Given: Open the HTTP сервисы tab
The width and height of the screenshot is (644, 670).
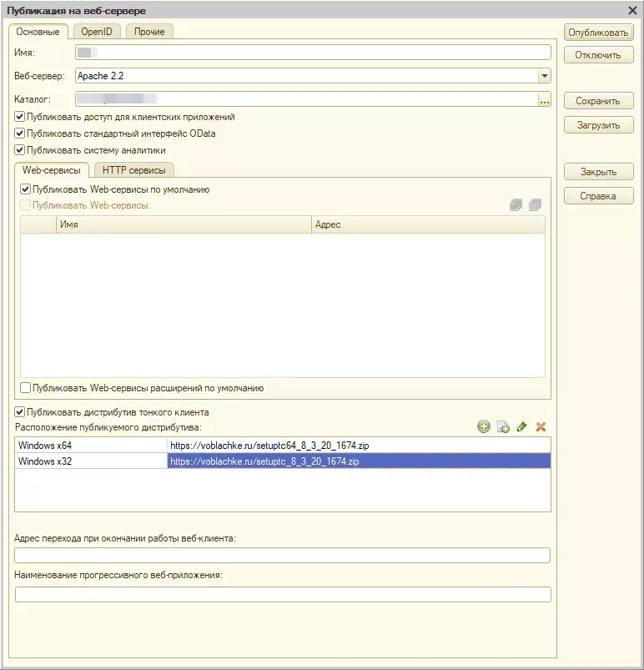Looking at the screenshot, I should point(133,170).
